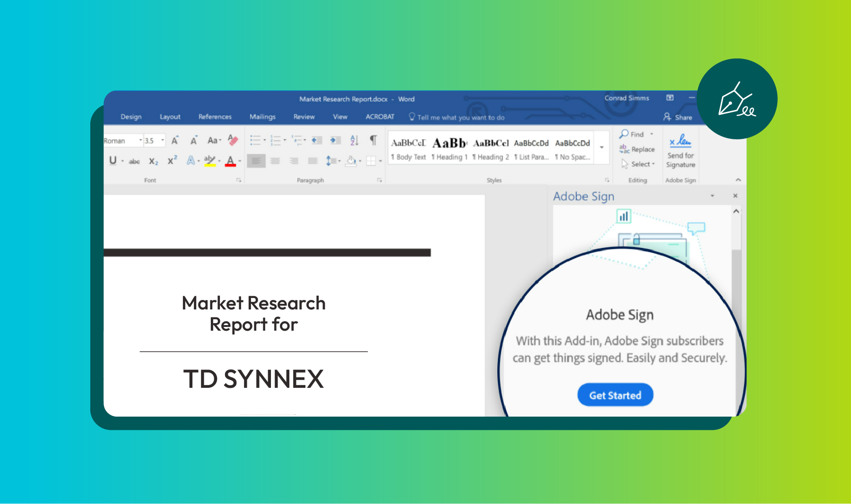Click the Share person icon

[x=667, y=117]
